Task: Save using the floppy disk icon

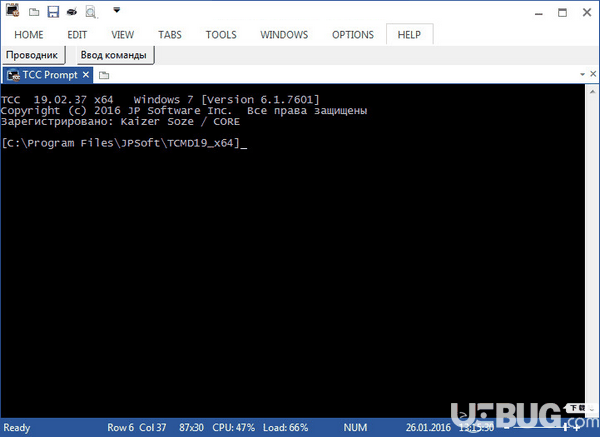Action: (x=53, y=11)
